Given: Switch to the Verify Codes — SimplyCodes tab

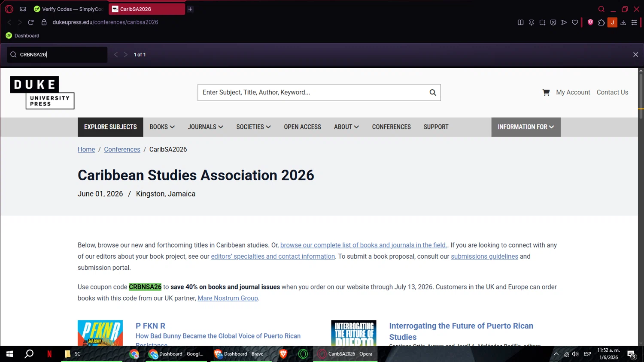Looking at the screenshot, I should pyautogui.click(x=69, y=9).
